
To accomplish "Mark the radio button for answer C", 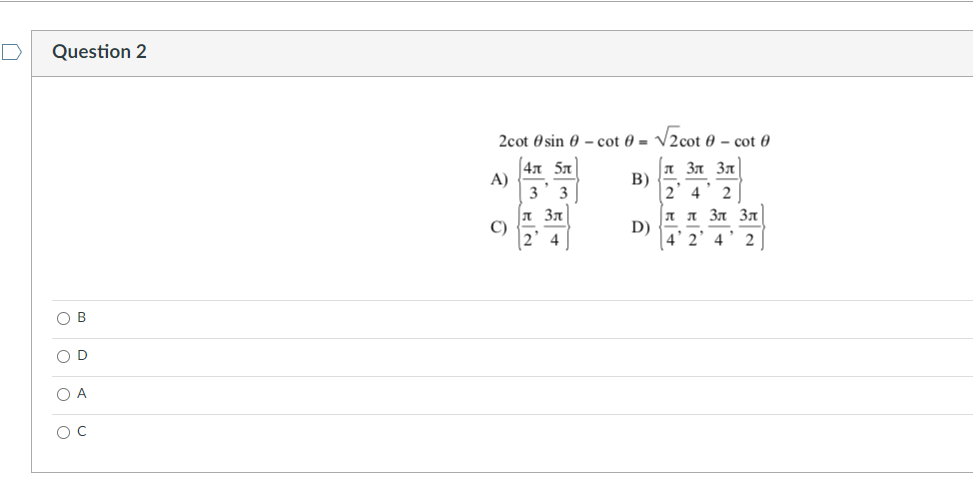I will [63, 432].
